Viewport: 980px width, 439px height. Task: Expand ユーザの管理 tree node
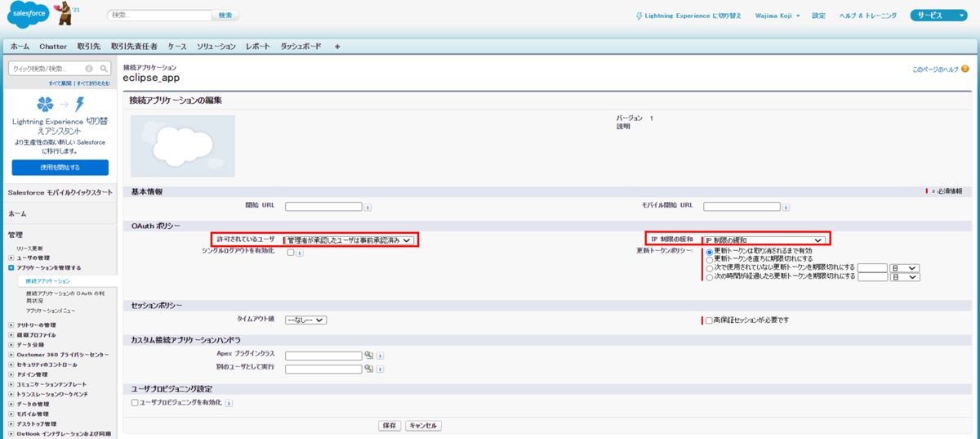coord(11,258)
